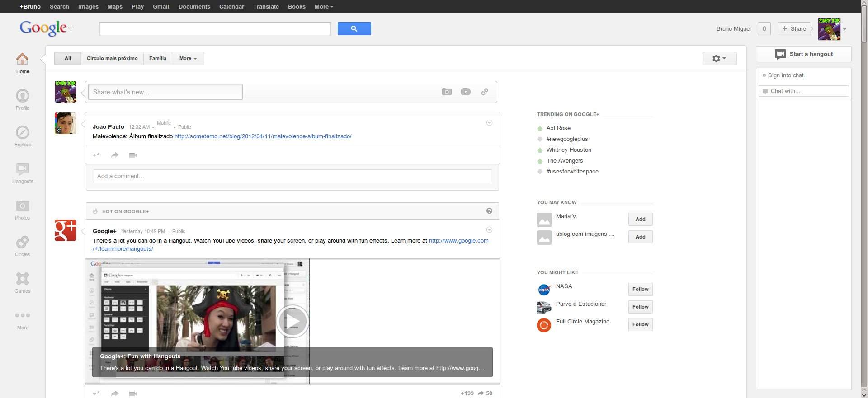
Task: Attach a link via chain icon
Action: (x=485, y=92)
